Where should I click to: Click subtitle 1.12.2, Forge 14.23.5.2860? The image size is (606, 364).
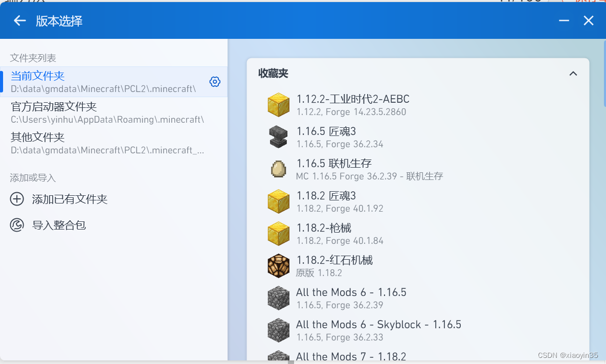tap(351, 112)
